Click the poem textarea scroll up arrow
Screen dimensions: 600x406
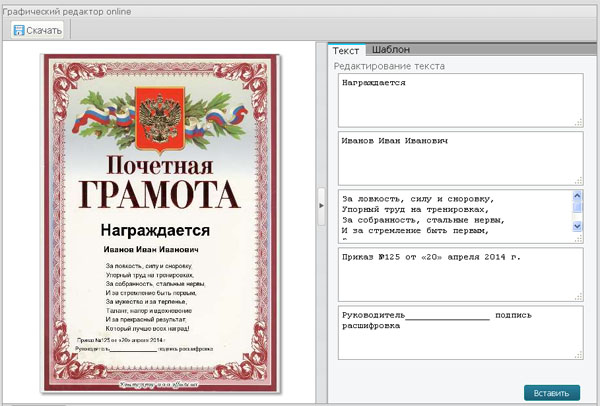[577, 196]
